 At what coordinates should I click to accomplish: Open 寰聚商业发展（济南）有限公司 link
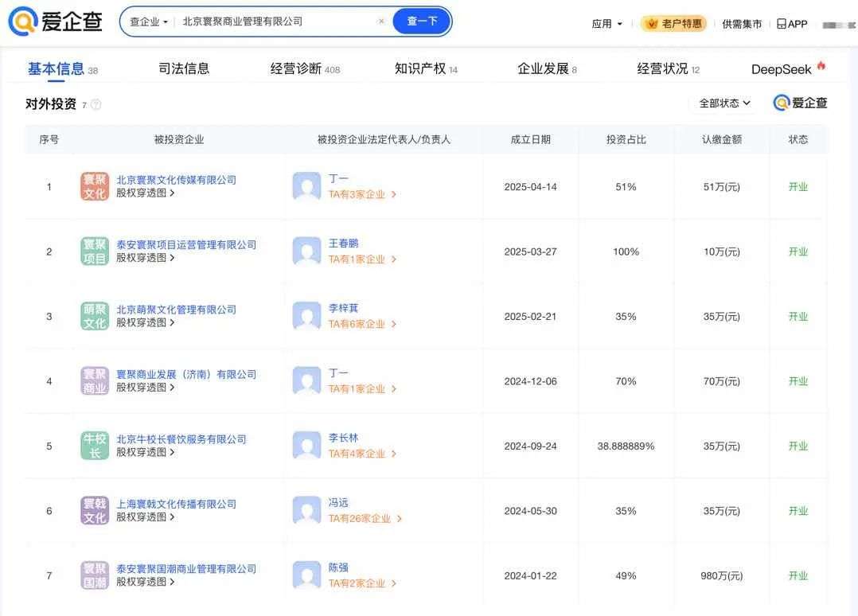[x=186, y=374]
